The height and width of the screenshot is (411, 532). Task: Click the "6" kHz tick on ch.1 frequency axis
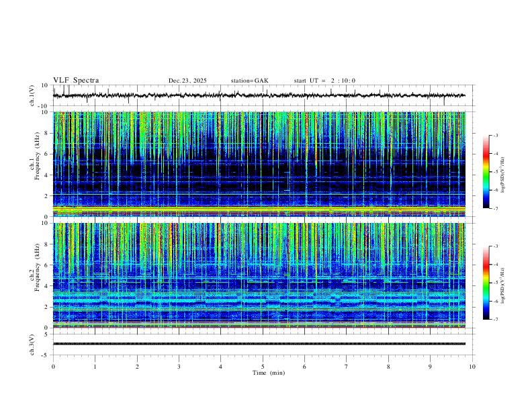tap(46, 154)
